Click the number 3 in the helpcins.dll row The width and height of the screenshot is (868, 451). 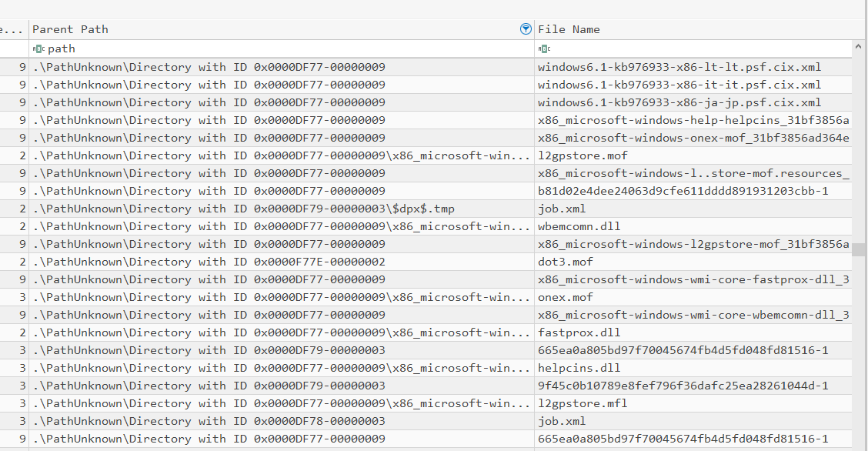(22, 368)
